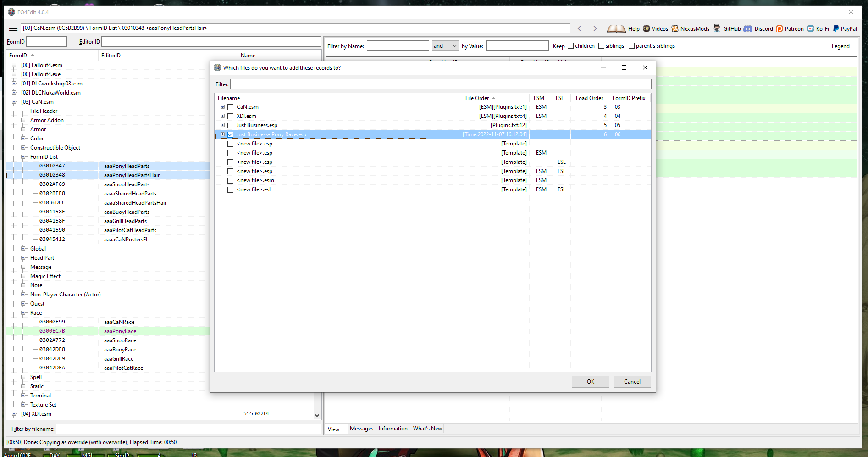868x457 pixels.
Task: Check the CaN.esm file checkbox
Action: click(231, 107)
